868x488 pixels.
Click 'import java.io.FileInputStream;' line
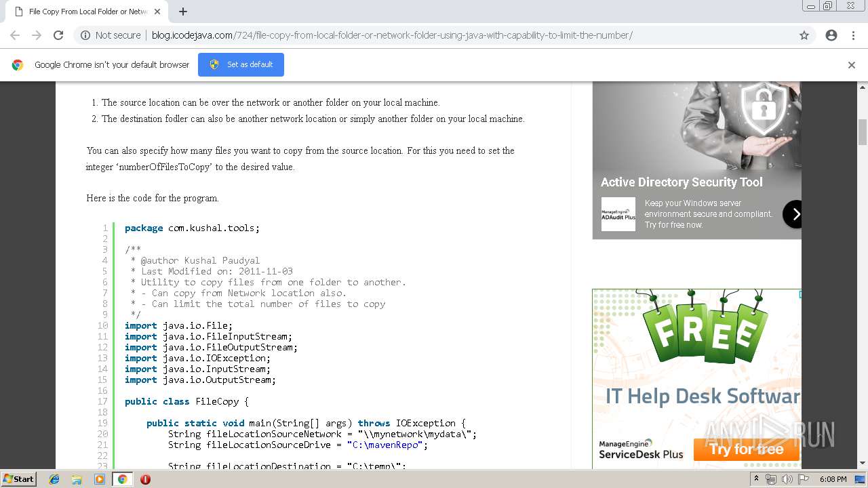pos(208,336)
